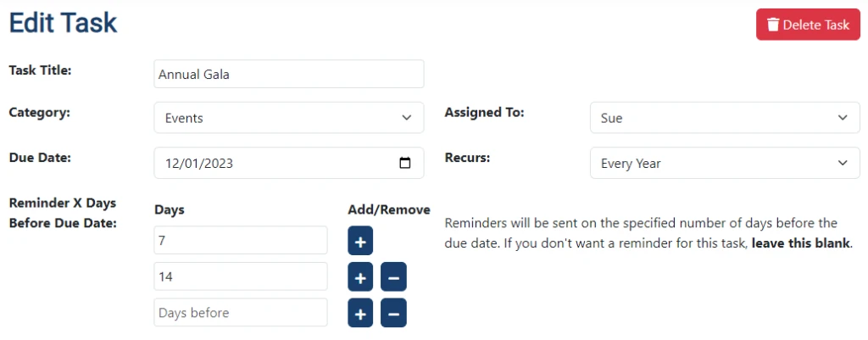Expand the Category dropdown showing Events

288,119
